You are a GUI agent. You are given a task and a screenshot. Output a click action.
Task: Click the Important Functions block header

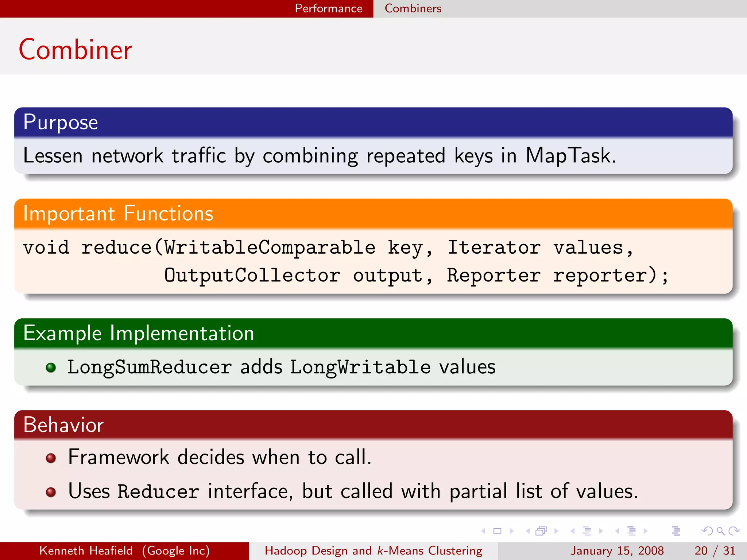click(373, 213)
